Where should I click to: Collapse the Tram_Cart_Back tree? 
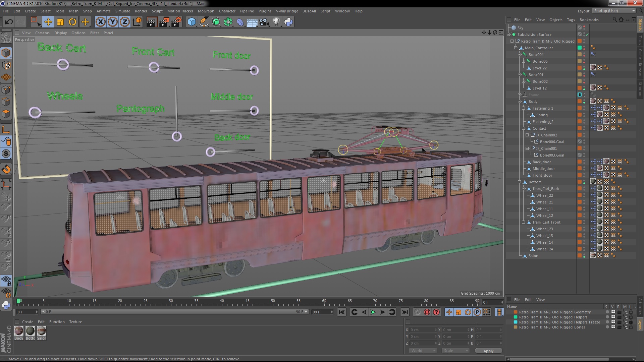click(523, 189)
